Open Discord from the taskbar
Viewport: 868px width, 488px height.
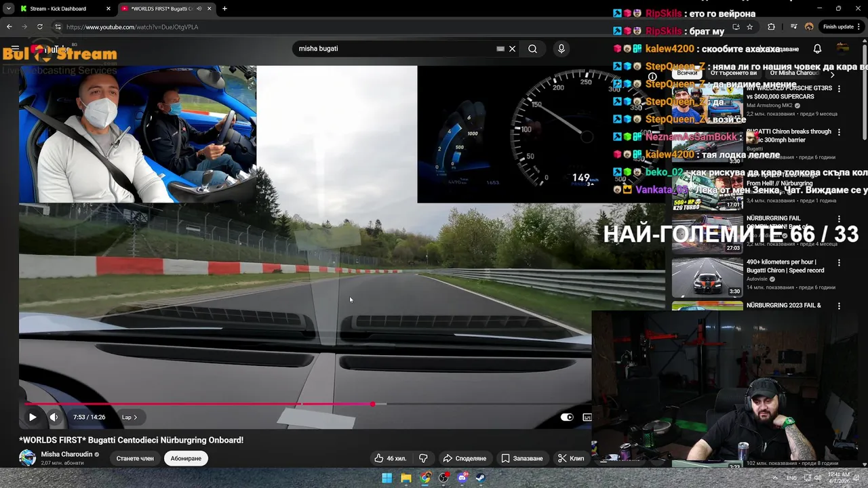[x=462, y=478]
